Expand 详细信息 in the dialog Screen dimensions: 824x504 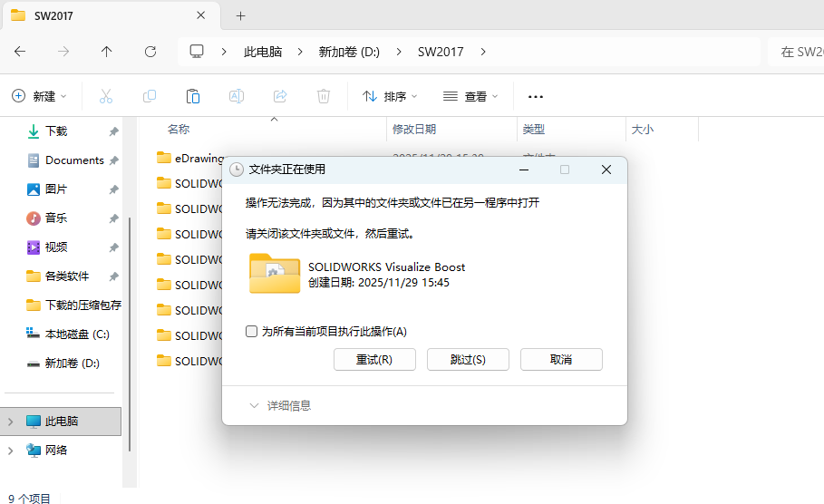coord(280,405)
